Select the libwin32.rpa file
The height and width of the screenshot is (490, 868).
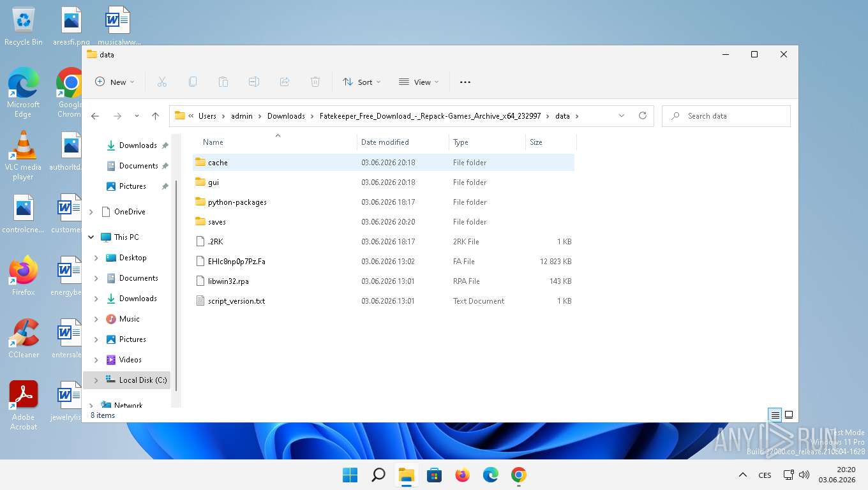[x=384, y=281]
